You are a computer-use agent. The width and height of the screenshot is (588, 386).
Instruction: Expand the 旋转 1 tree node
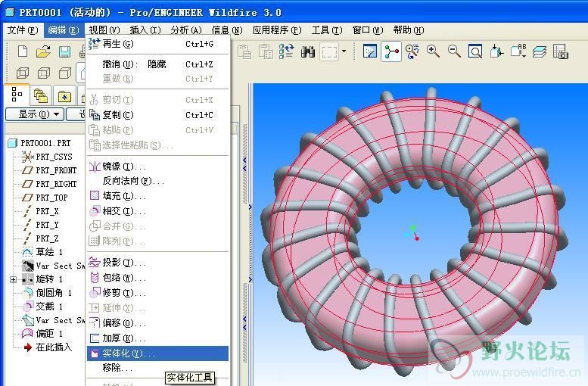(13, 279)
